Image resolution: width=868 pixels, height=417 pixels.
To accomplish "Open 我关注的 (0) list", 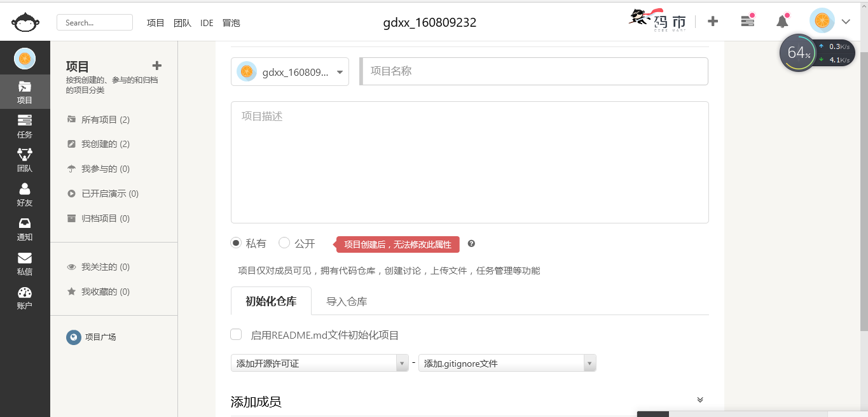I will pos(99,267).
